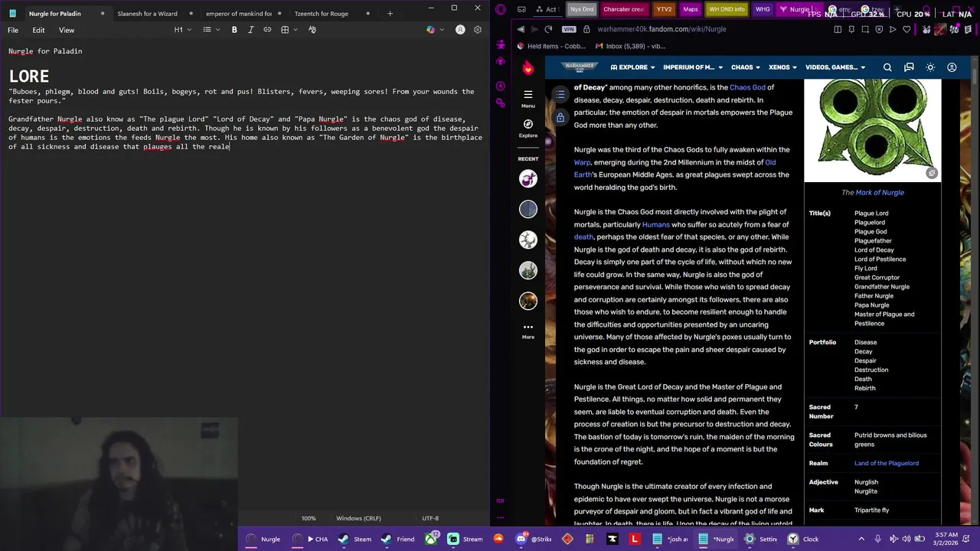Open Notepad settings gear

[478, 30]
